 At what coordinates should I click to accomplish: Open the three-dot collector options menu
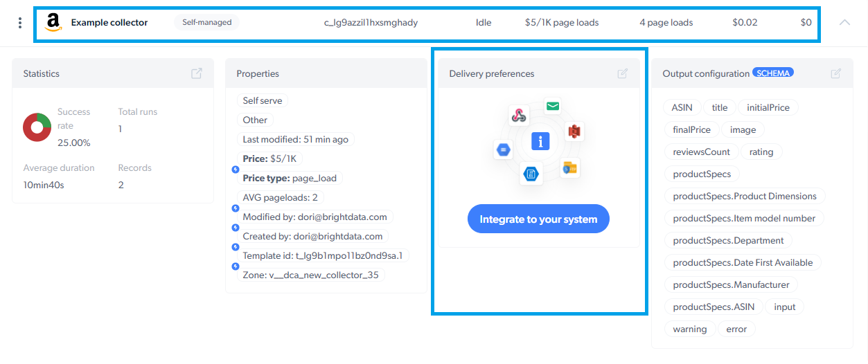[x=19, y=23]
